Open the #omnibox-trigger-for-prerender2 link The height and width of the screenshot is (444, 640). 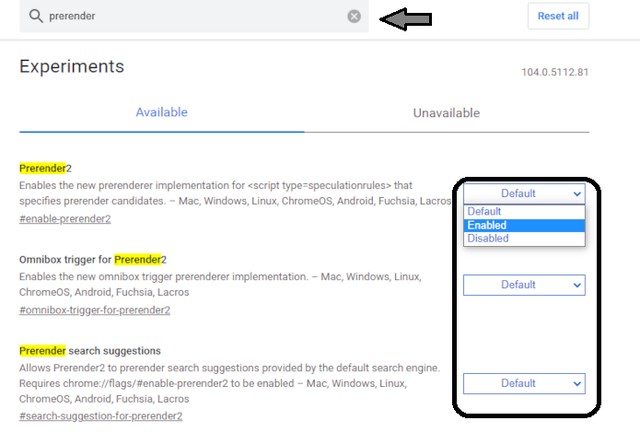pos(95,310)
